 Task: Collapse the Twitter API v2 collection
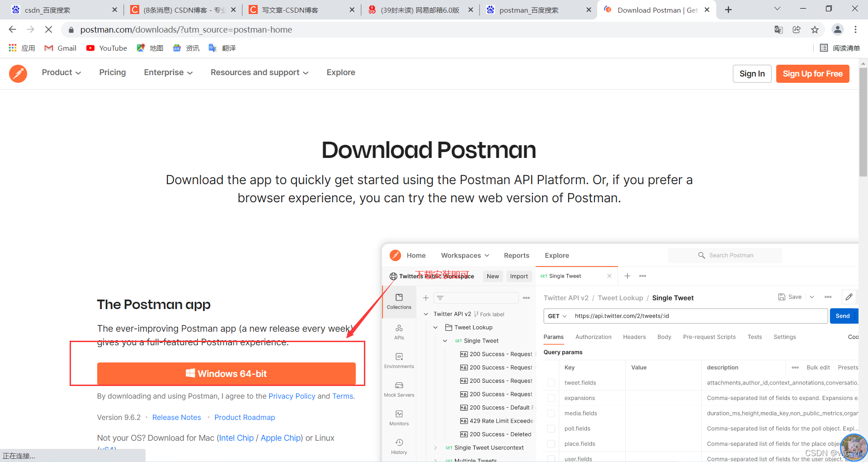tap(425, 314)
